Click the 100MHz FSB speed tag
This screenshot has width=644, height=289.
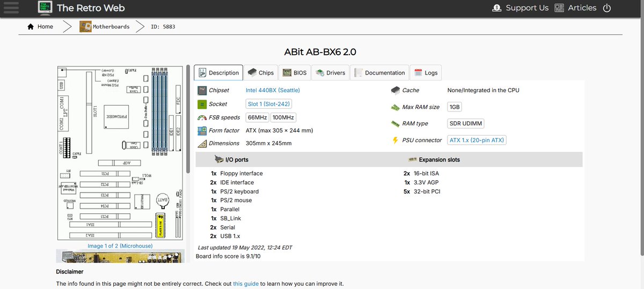click(x=283, y=117)
